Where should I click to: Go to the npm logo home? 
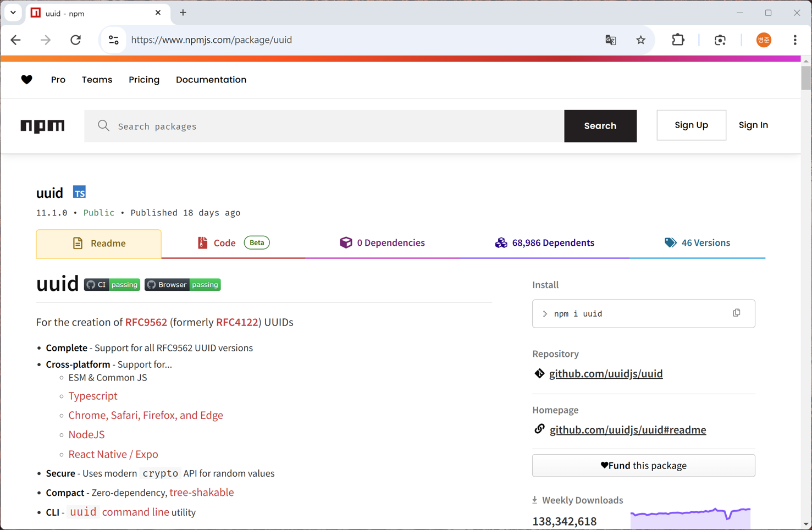click(42, 126)
